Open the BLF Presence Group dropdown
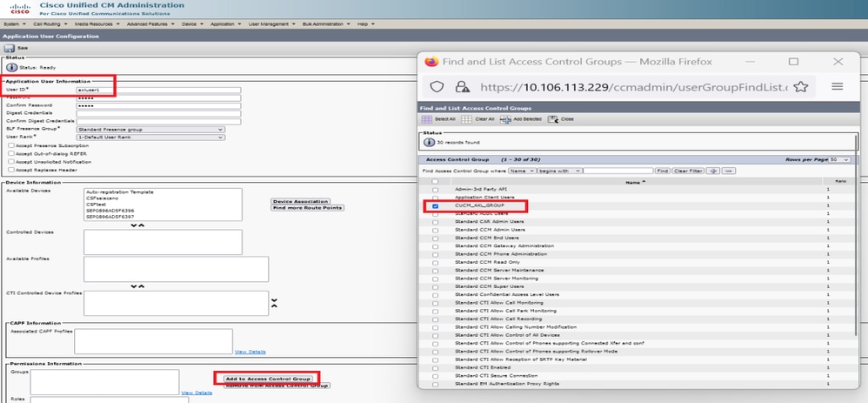 tap(150, 129)
